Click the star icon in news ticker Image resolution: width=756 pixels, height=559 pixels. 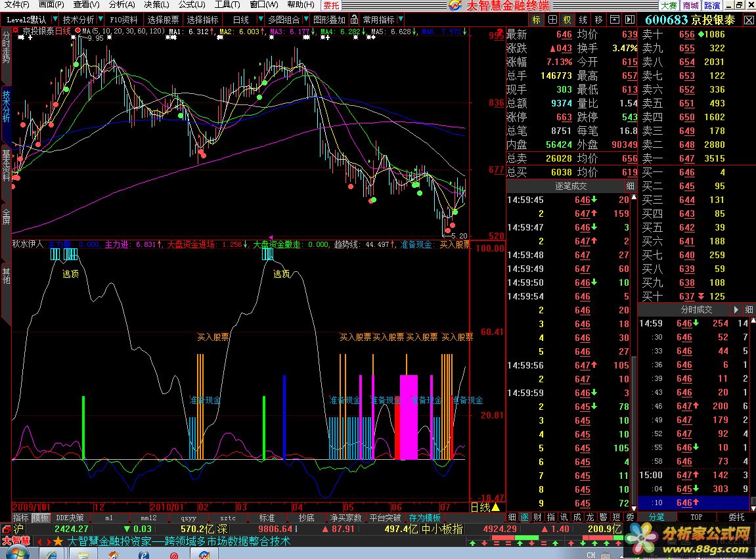click(x=58, y=541)
